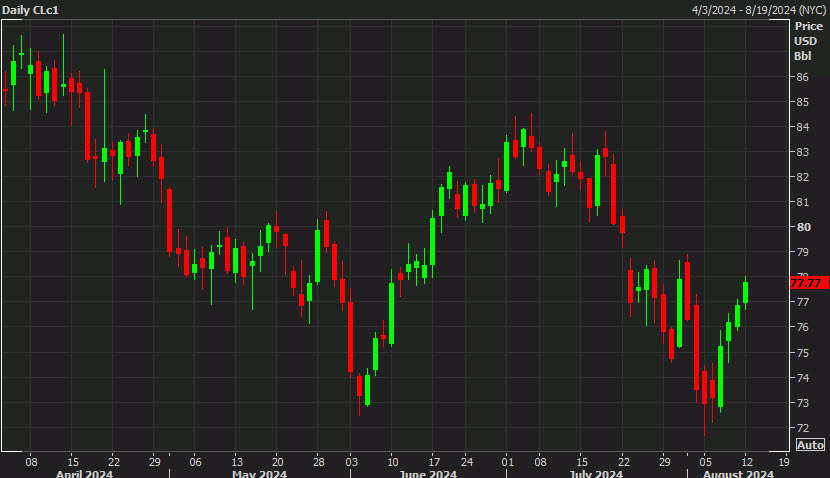Screen dimensions: 830x478
Task: Click the 17 date tick label
Action: 434,462
